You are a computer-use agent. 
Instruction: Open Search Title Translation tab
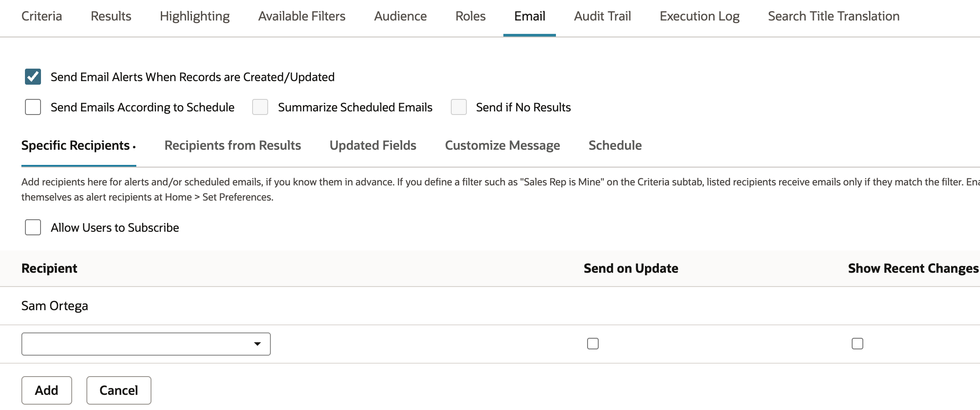pos(833,16)
